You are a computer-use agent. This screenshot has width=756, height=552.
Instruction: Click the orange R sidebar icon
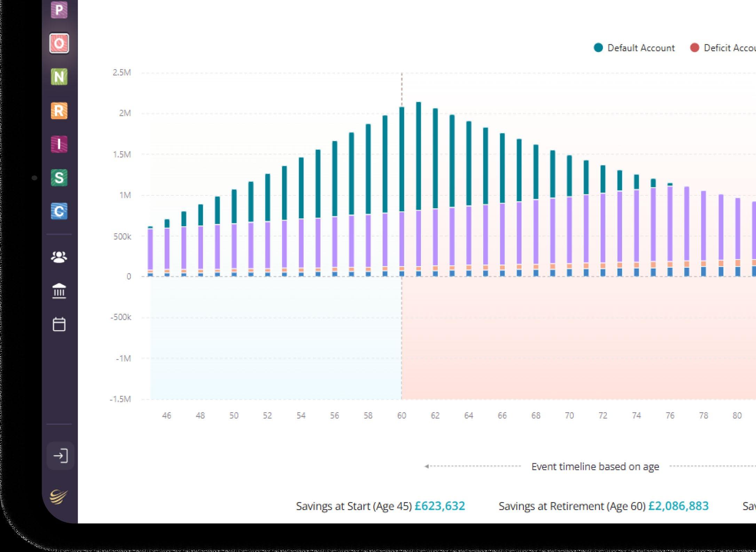[59, 111]
